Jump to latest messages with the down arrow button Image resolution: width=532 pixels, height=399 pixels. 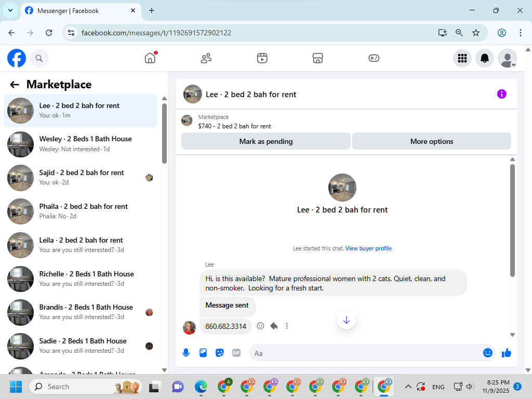pos(347,320)
